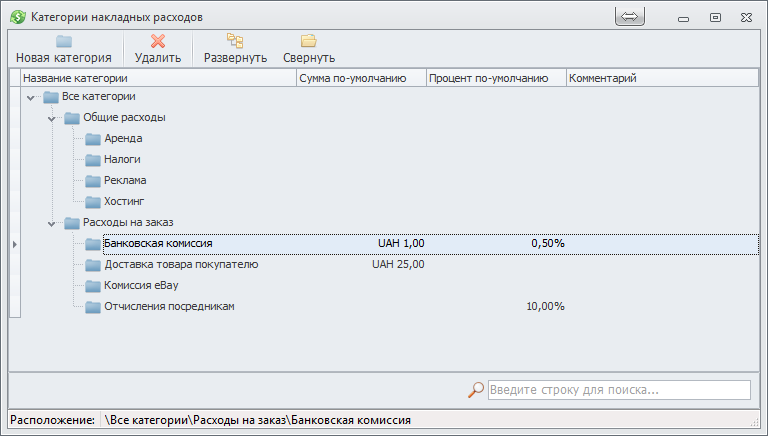This screenshot has width=768, height=436.
Task: Focus the search string input field
Action: [618, 390]
